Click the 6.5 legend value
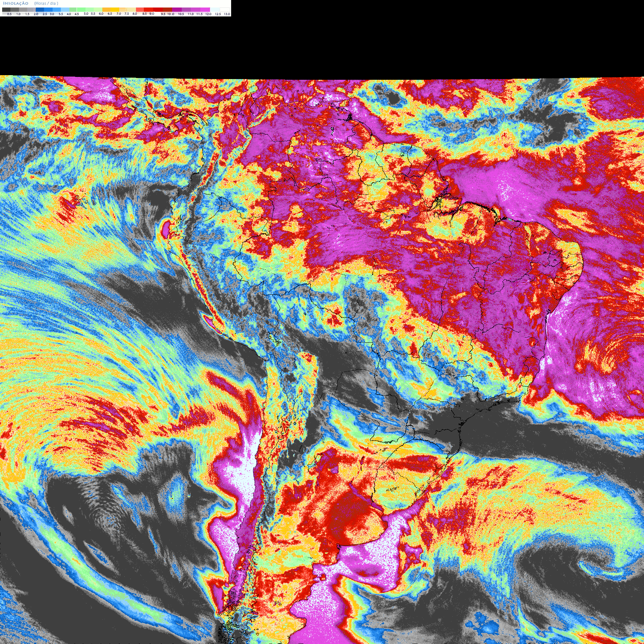 (110, 14)
